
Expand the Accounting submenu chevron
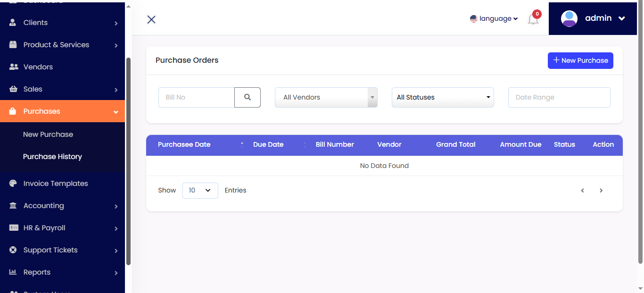[116, 206]
